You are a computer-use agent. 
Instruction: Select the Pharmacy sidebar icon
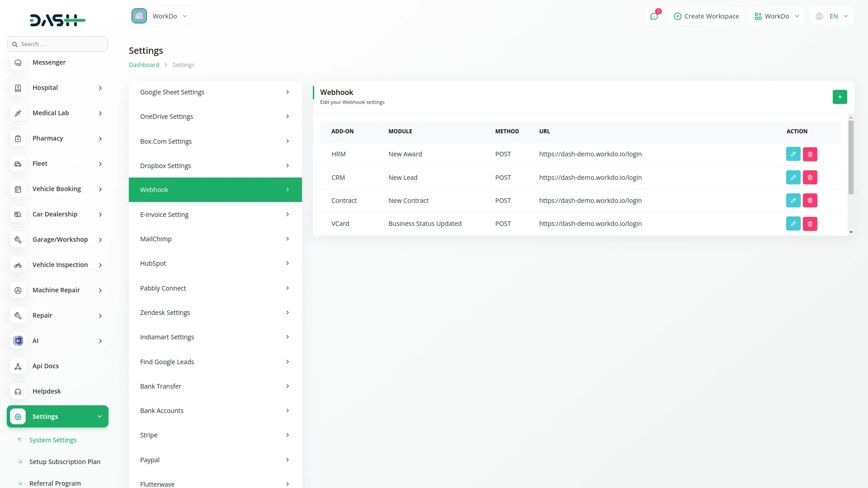pos(18,138)
